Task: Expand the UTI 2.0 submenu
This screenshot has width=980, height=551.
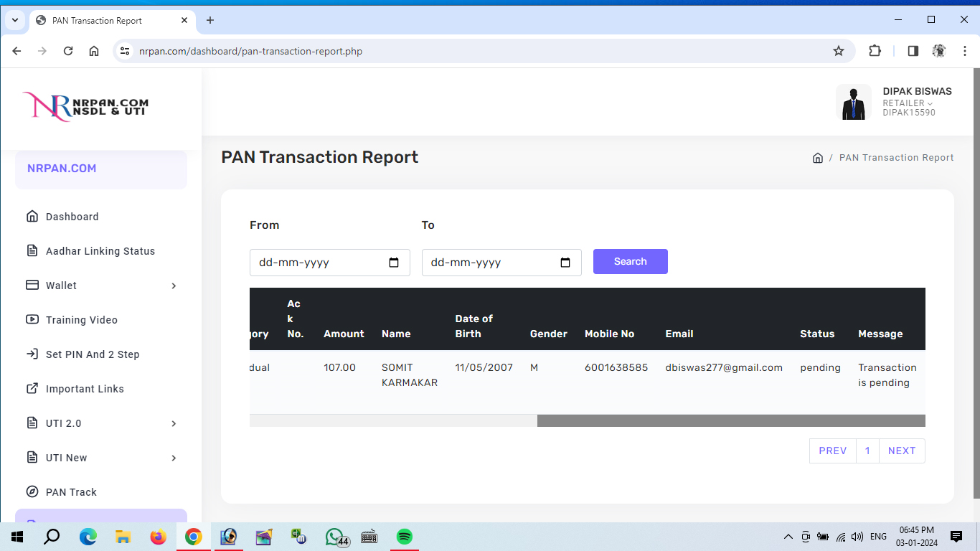Action: 100,423
